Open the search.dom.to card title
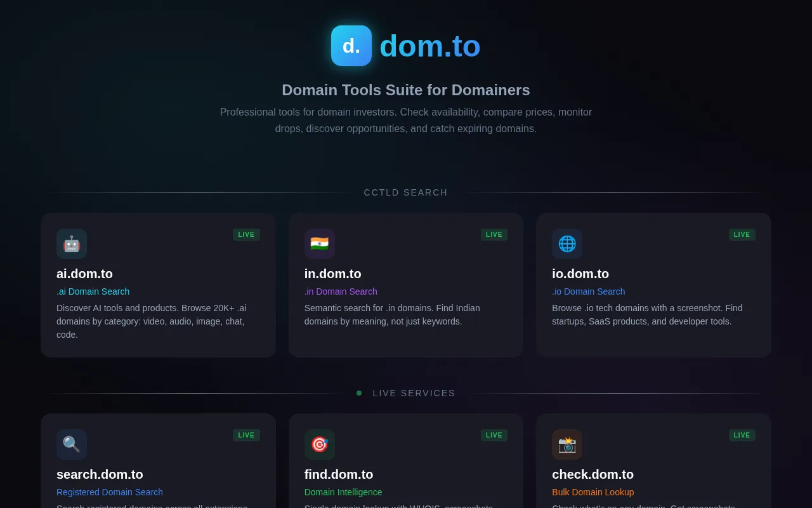This screenshot has width=812, height=508. tap(100, 474)
